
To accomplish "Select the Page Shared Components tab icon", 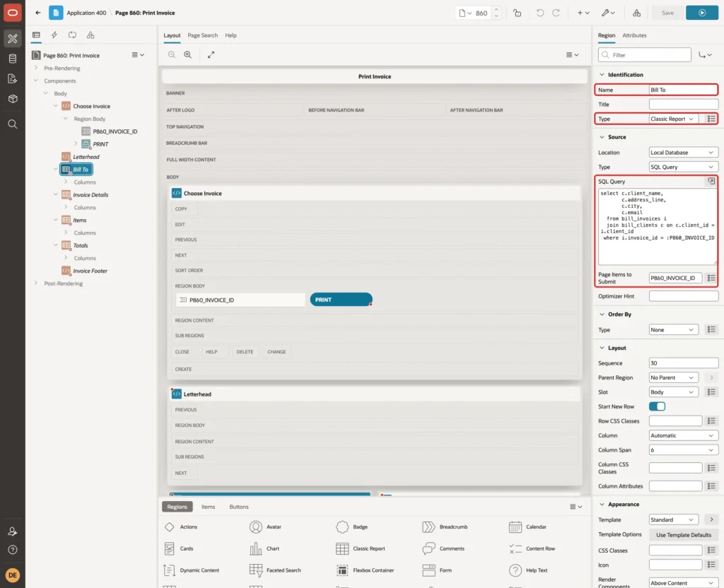I will point(90,35).
